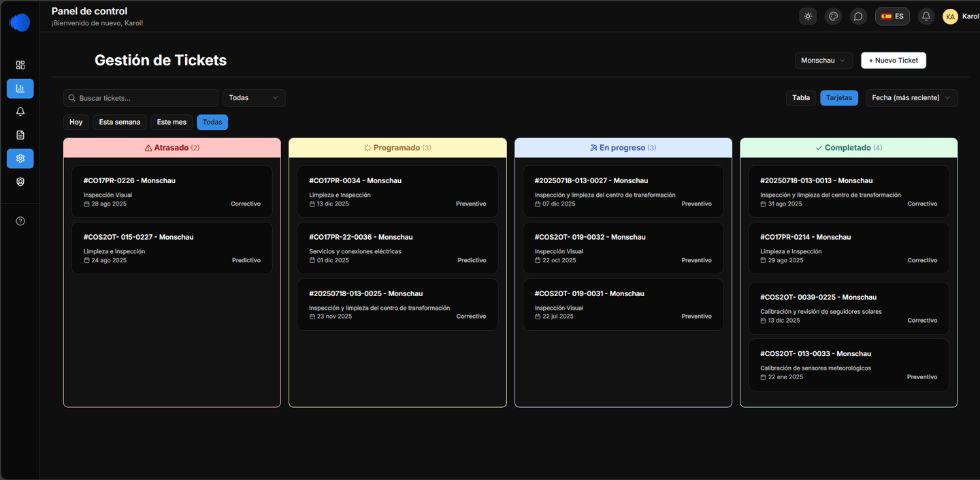Open ticket #CO17PR-0034 - Monschau
The height and width of the screenshot is (480, 980).
397,192
